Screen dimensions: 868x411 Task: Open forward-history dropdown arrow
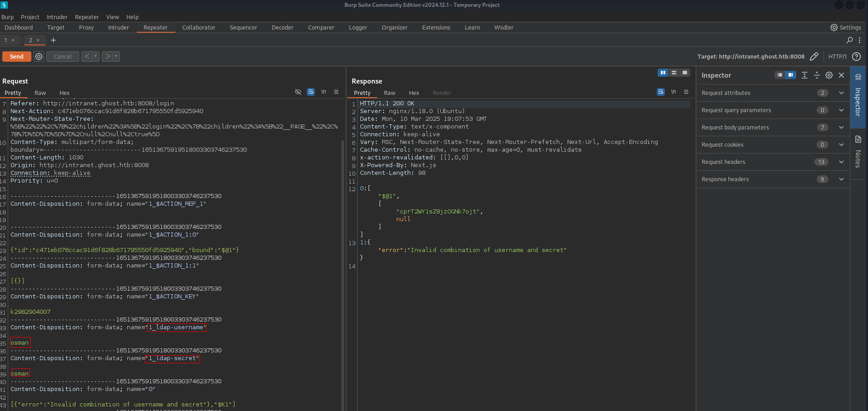116,57
